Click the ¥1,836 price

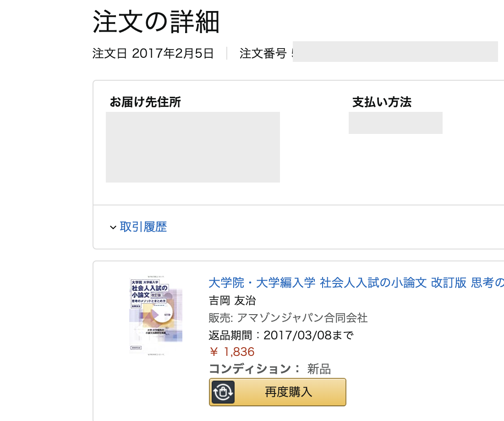[x=232, y=352]
